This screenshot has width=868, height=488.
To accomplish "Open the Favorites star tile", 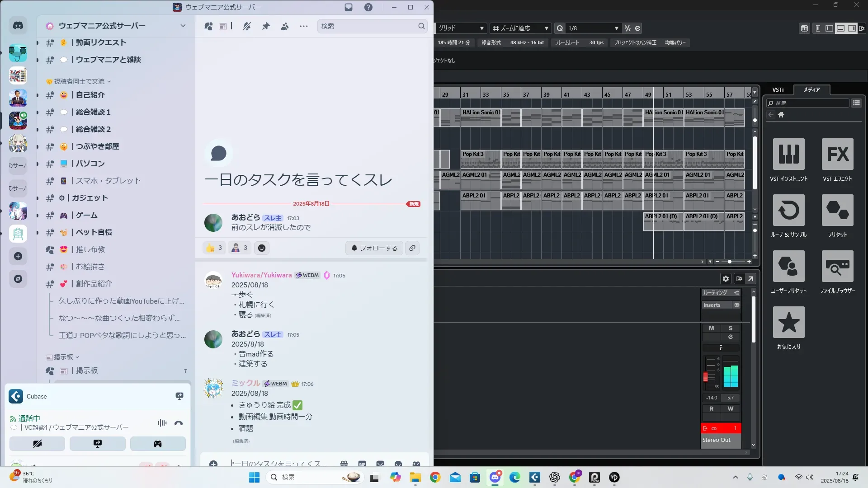I will (x=788, y=323).
